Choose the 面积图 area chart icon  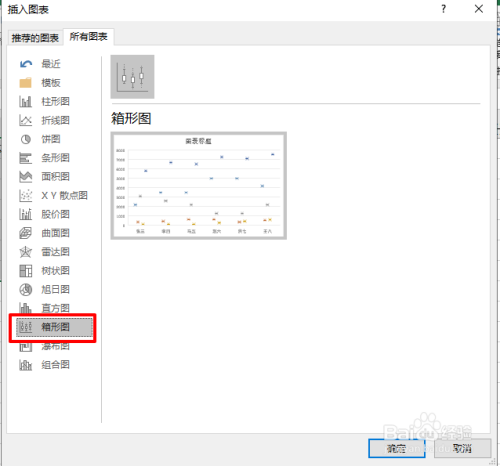coord(26,177)
